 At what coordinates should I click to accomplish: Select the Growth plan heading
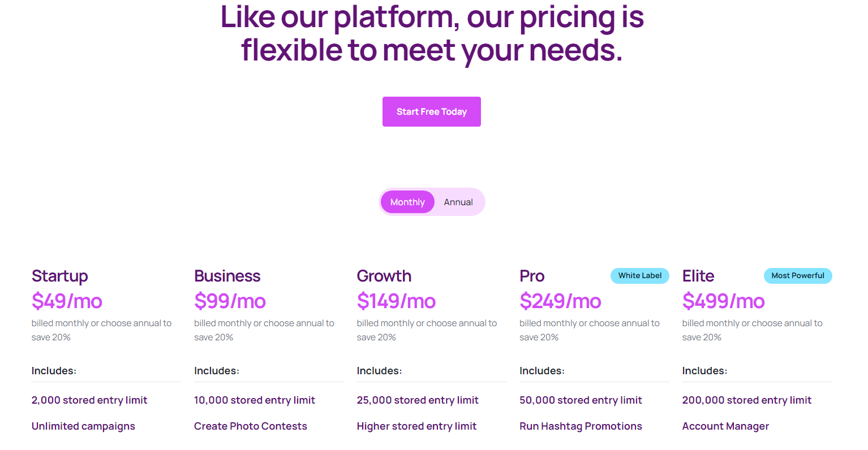pos(384,276)
